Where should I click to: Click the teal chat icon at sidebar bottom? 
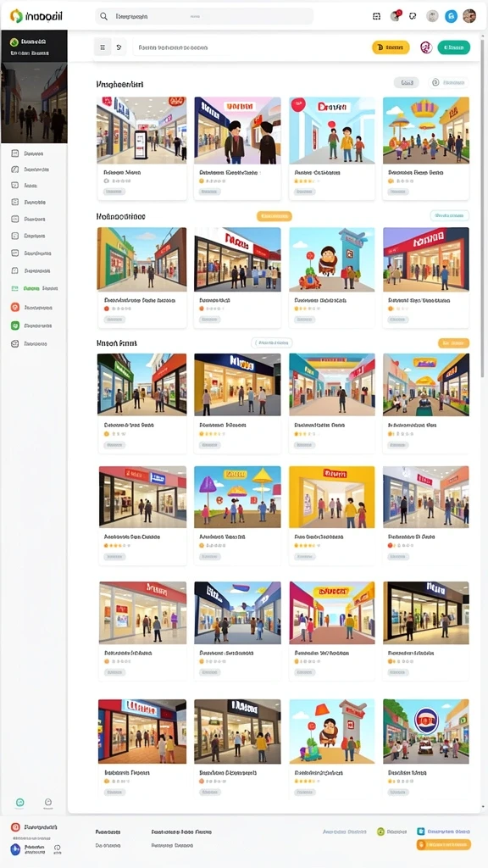tap(20, 802)
